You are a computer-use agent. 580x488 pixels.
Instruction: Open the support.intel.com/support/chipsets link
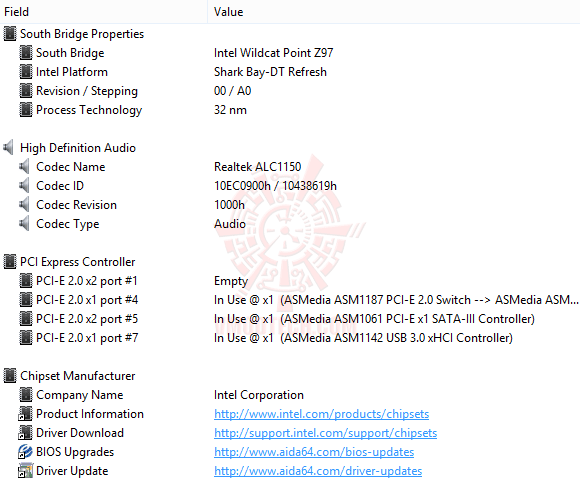326,433
